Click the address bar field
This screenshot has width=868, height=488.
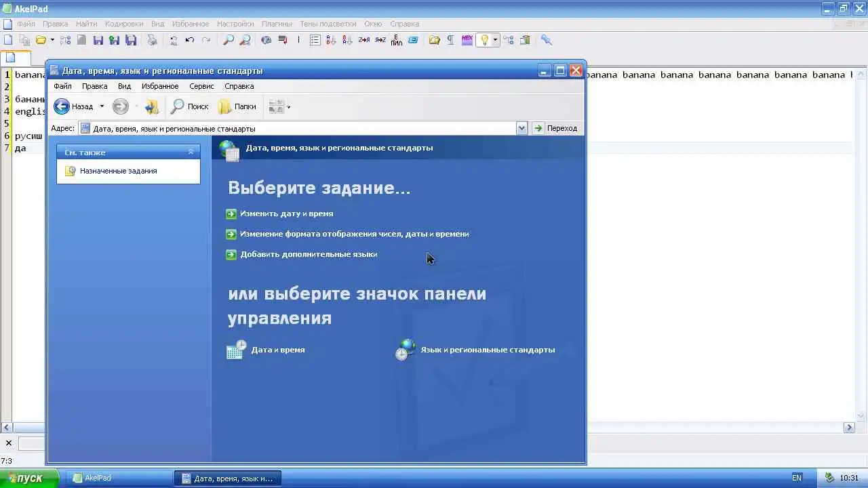coord(297,128)
